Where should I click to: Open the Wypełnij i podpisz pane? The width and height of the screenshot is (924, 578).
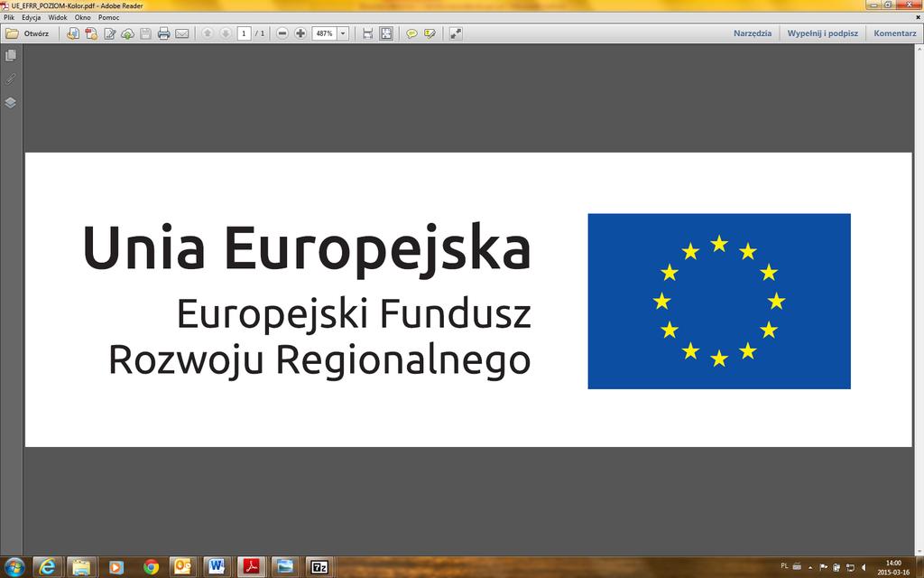pos(823,33)
